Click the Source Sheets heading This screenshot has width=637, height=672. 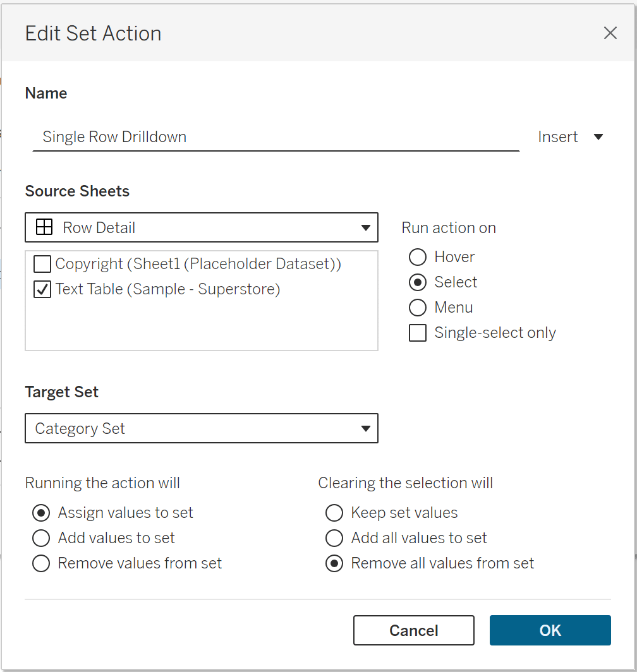77,191
